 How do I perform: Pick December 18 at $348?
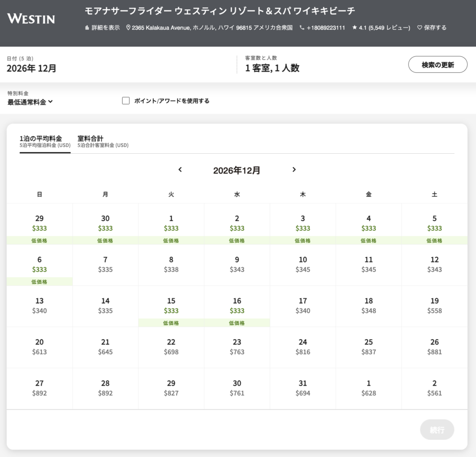369,307
